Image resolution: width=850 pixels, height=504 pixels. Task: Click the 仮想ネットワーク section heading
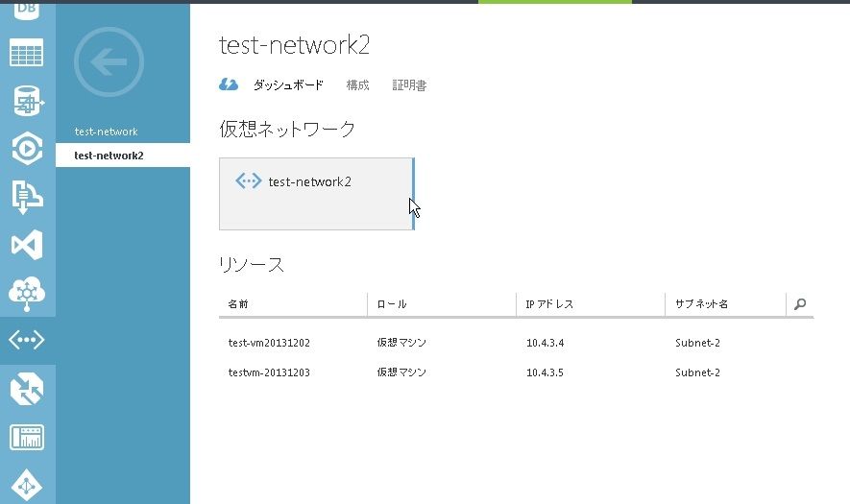point(287,129)
